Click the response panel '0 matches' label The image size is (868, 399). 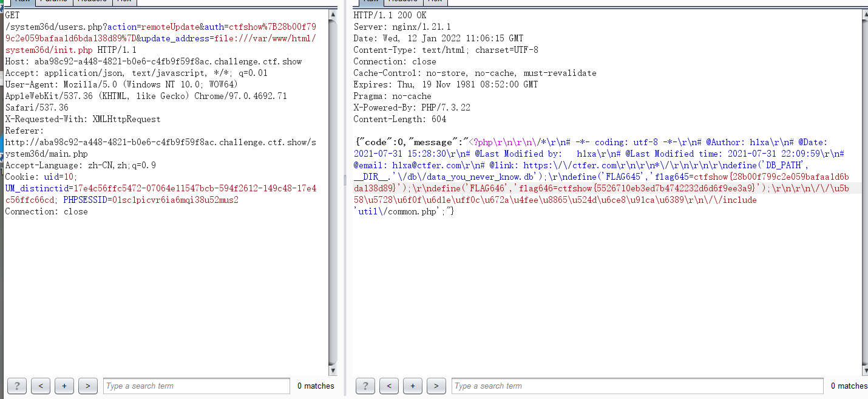(849, 386)
